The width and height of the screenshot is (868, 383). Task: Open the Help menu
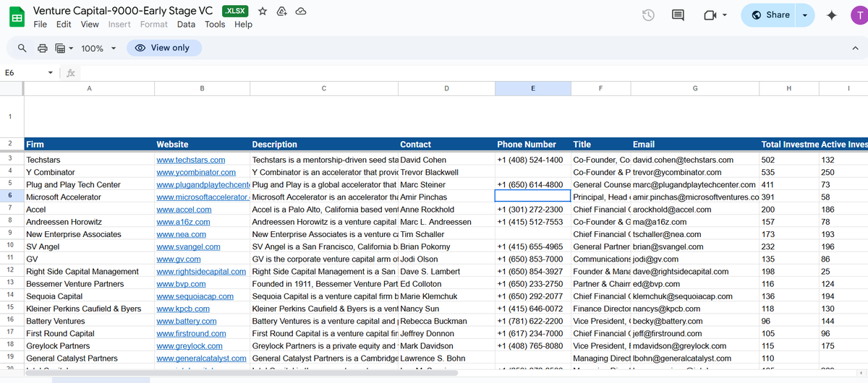click(x=244, y=25)
